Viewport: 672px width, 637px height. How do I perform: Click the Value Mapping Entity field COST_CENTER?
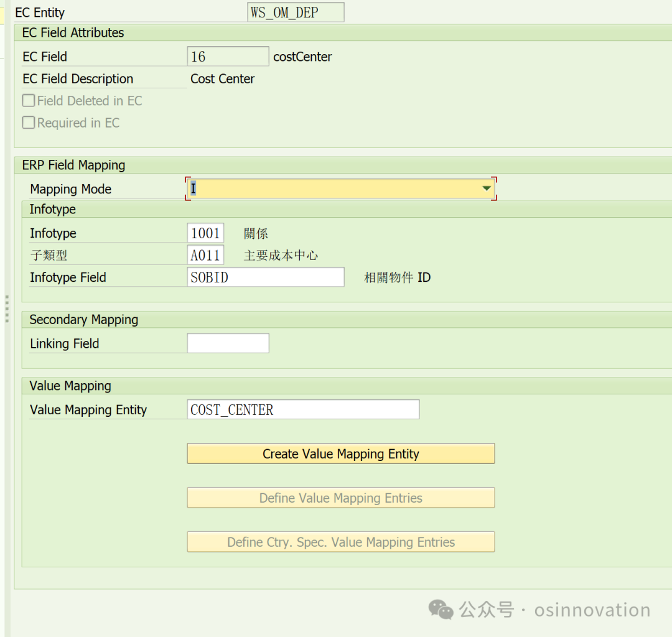coord(304,409)
